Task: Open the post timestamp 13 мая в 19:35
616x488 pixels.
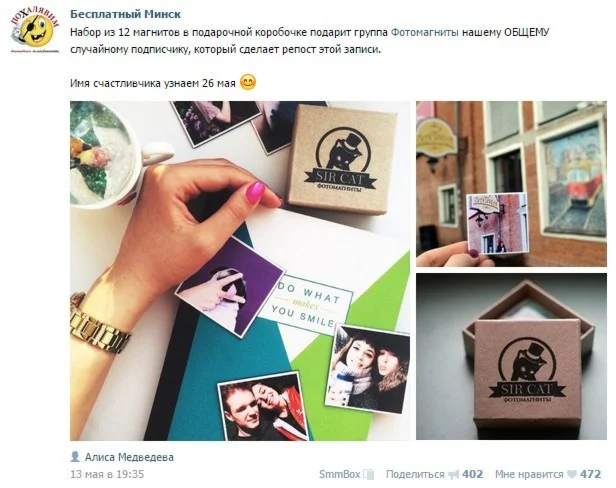Action: [107, 474]
